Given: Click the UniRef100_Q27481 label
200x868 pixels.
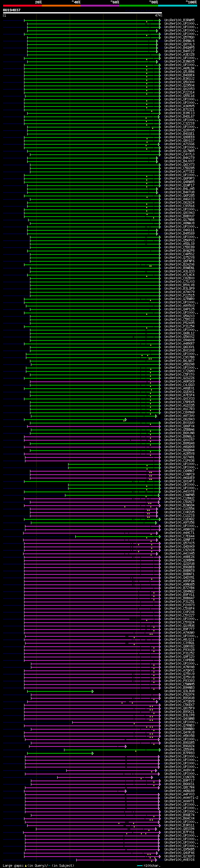Looking at the screenshot, I should point(179,457).
